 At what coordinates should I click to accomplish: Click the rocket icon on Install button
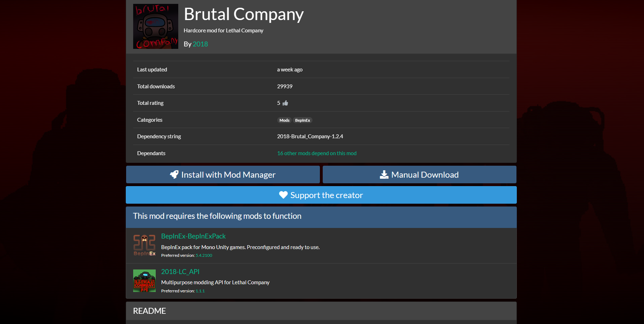174,174
